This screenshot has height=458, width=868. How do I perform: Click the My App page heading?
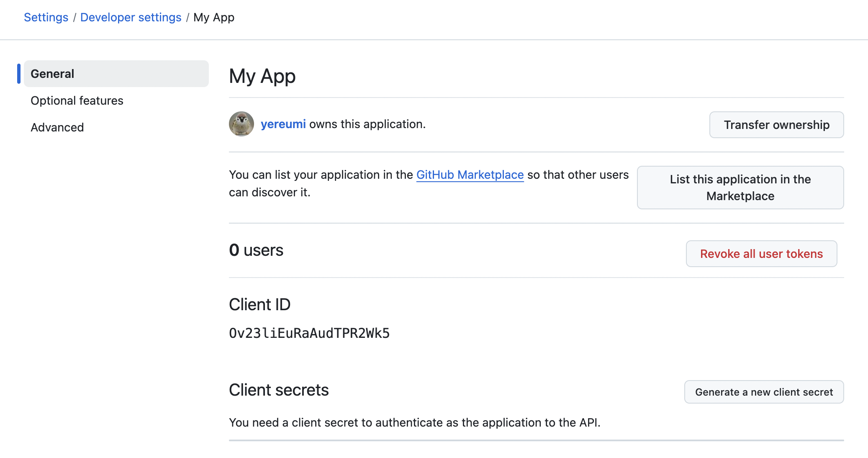click(262, 76)
